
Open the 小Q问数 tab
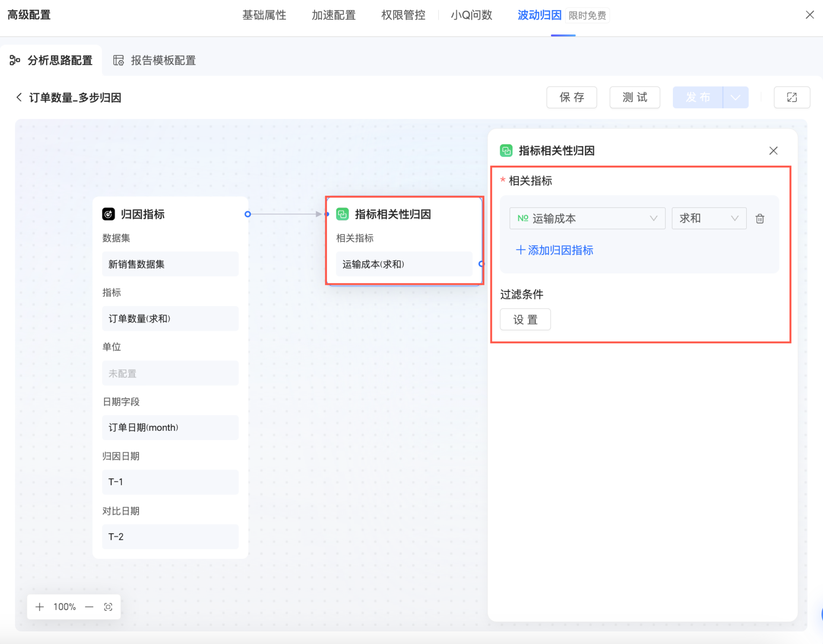471,15
